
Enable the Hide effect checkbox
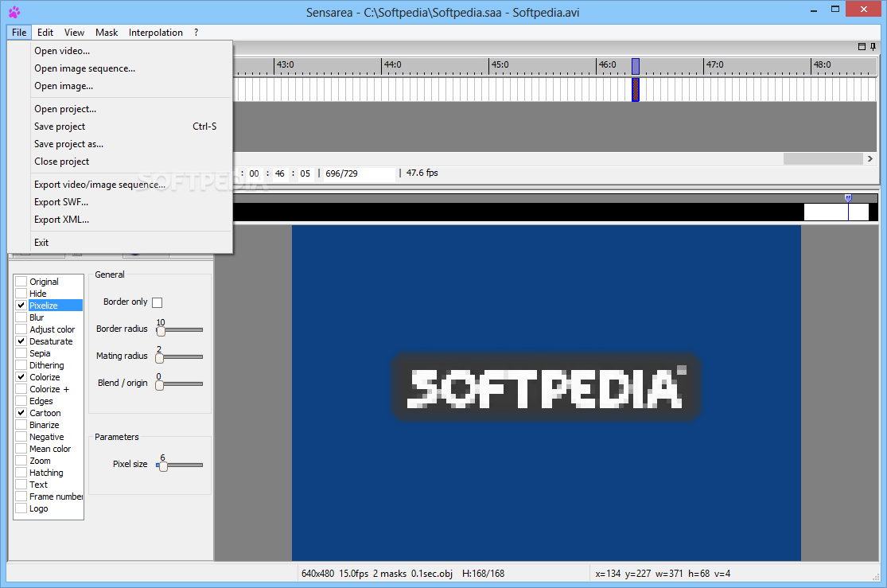21,293
